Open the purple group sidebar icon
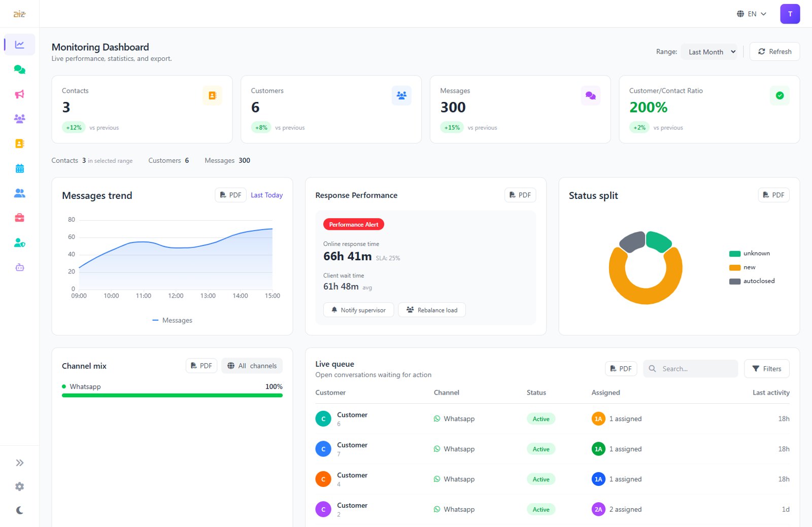 [x=19, y=119]
